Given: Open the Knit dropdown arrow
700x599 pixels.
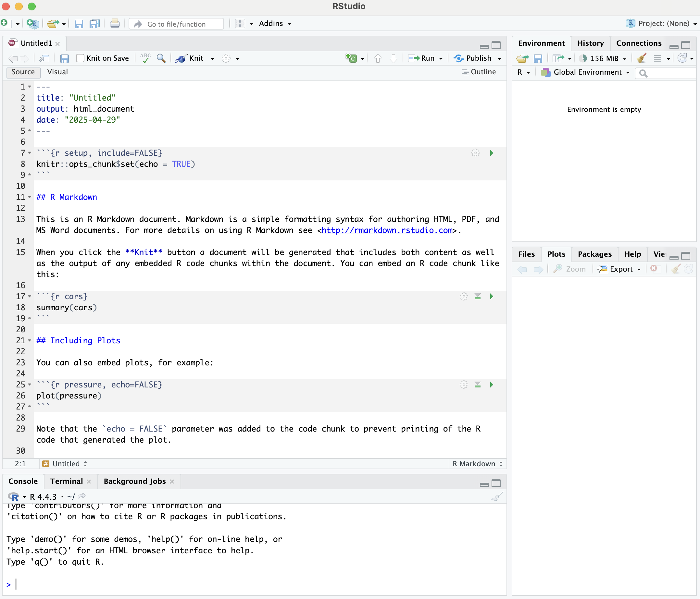Looking at the screenshot, I should pyautogui.click(x=212, y=59).
